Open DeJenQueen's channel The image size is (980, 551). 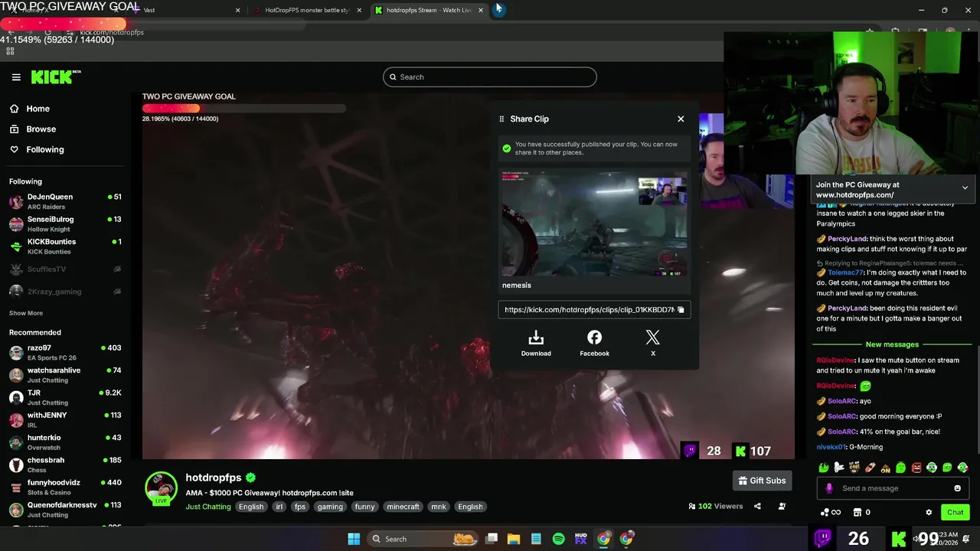(x=65, y=202)
